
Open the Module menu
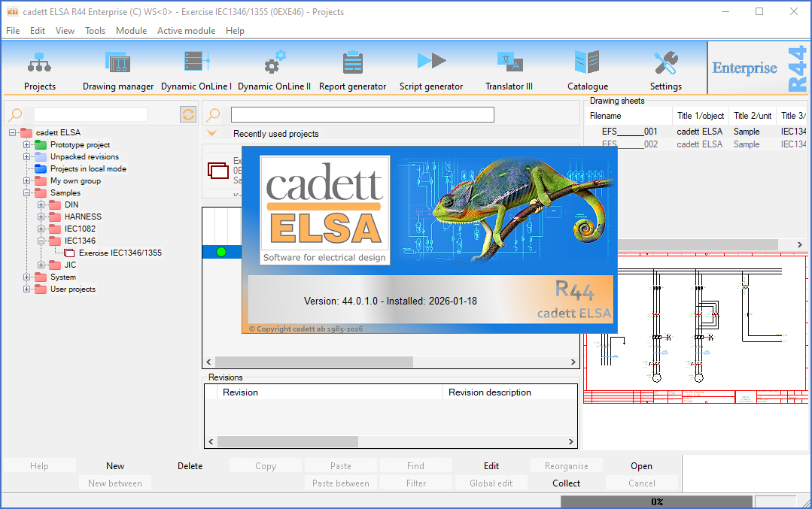[131, 31]
